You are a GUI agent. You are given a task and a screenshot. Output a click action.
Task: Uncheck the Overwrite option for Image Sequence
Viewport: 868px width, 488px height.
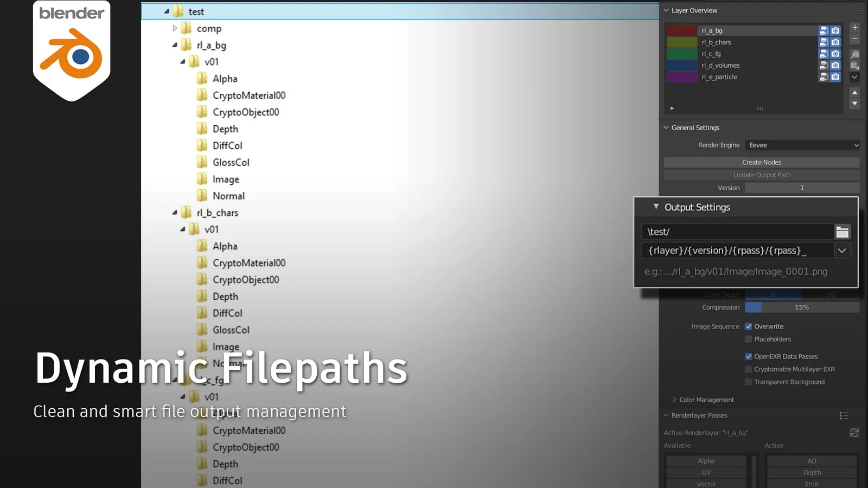pos(749,326)
